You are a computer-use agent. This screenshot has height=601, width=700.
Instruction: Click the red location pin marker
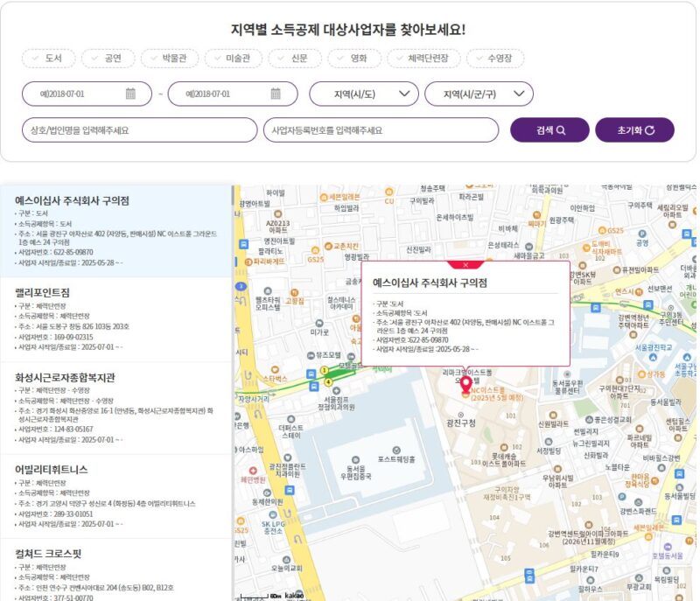pyautogui.click(x=465, y=385)
